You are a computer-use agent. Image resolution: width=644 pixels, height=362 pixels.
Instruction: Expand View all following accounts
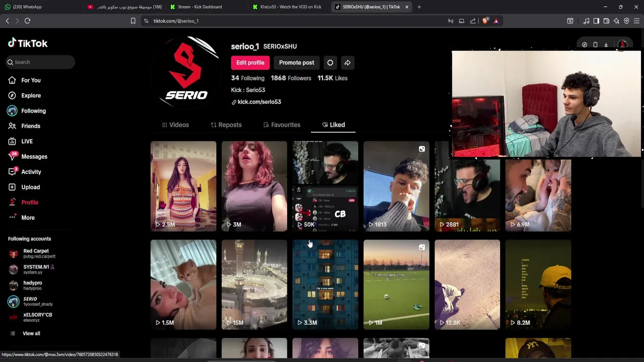pyautogui.click(x=25, y=333)
